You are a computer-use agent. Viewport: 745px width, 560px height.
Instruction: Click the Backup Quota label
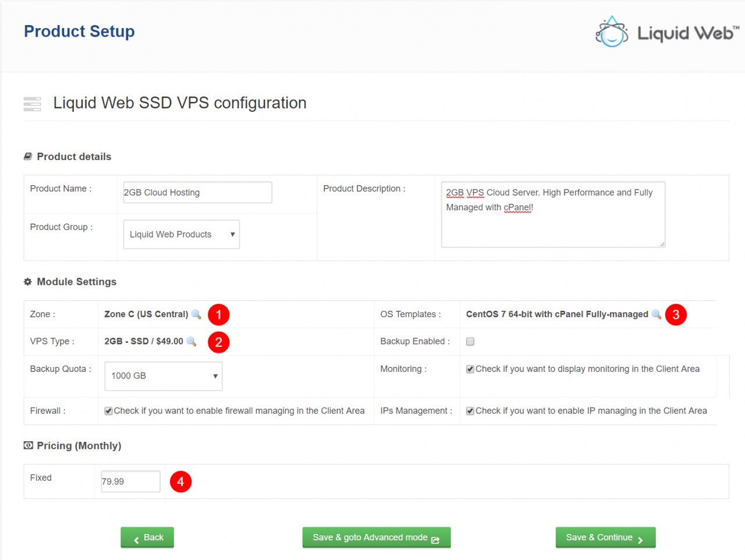pos(61,369)
